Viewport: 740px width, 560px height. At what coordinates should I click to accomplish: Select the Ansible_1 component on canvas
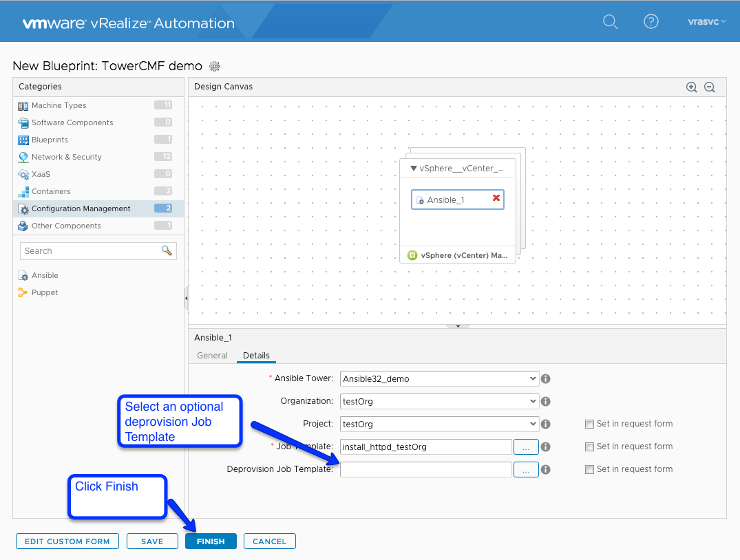(457, 200)
